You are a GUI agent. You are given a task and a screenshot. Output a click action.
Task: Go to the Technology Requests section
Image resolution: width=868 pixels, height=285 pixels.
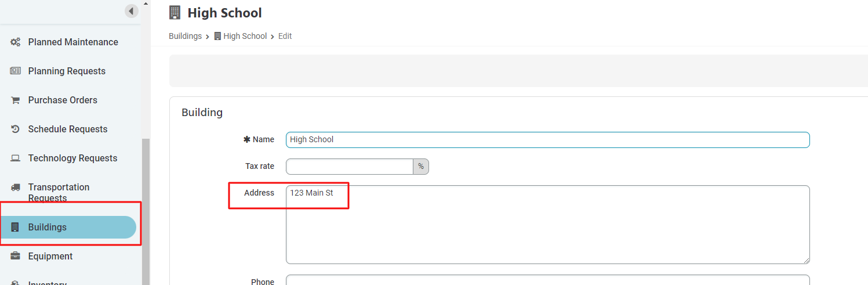point(72,158)
